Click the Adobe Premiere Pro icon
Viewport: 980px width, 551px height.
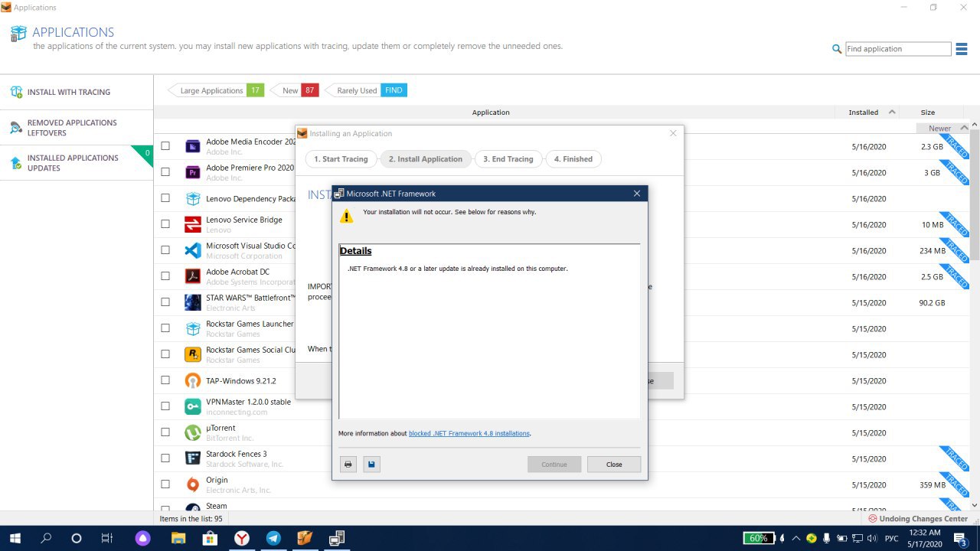pyautogui.click(x=193, y=172)
